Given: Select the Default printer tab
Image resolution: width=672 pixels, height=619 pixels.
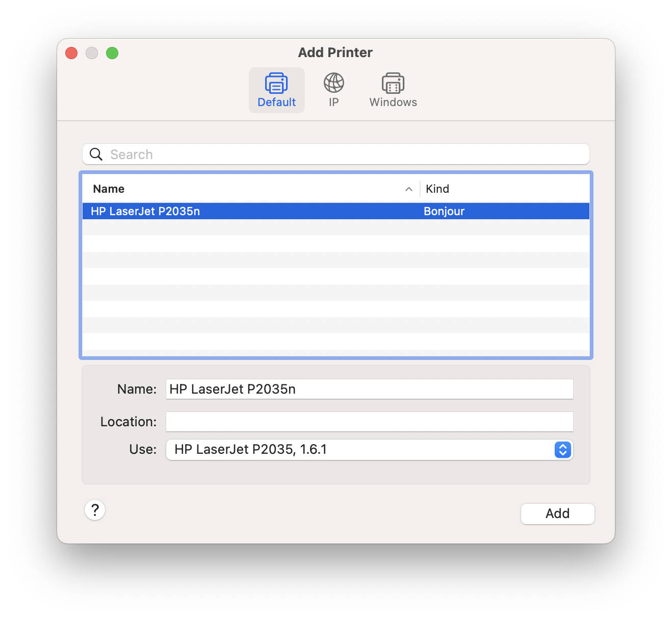Looking at the screenshot, I should [x=276, y=90].
